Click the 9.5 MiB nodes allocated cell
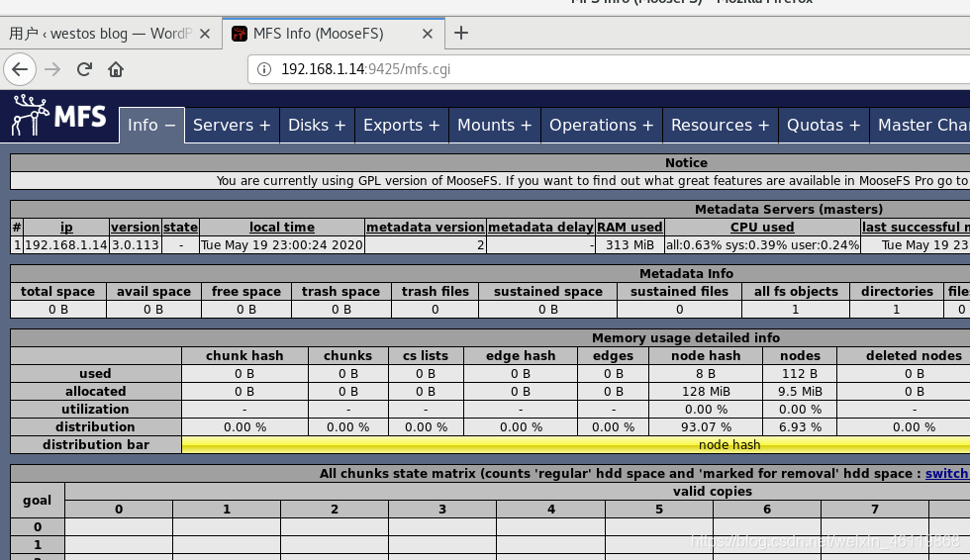The height and width of the screenshot is (560, 970). (x=800, y=391)
